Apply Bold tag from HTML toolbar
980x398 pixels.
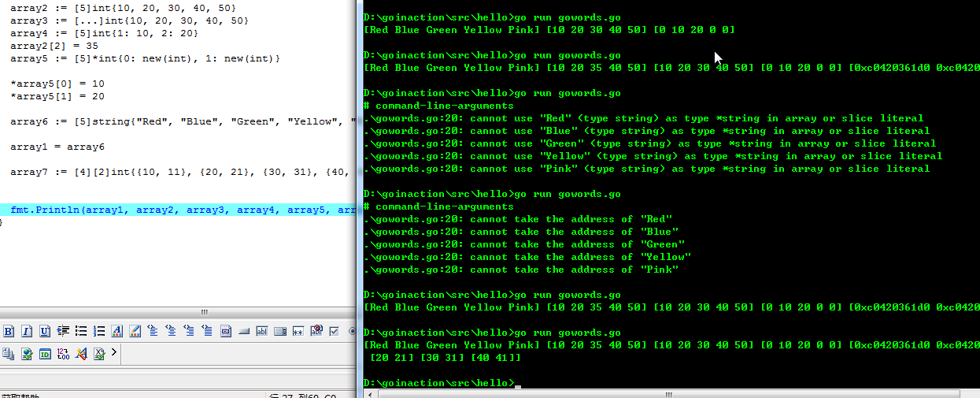[x=9, y=331]
